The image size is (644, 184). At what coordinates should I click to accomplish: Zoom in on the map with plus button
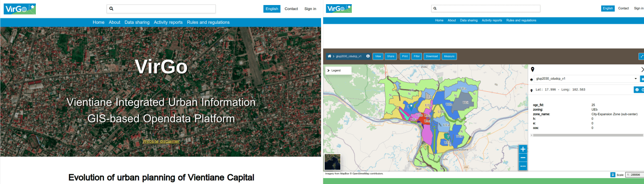pyautogui.click(x=523, y=149)
